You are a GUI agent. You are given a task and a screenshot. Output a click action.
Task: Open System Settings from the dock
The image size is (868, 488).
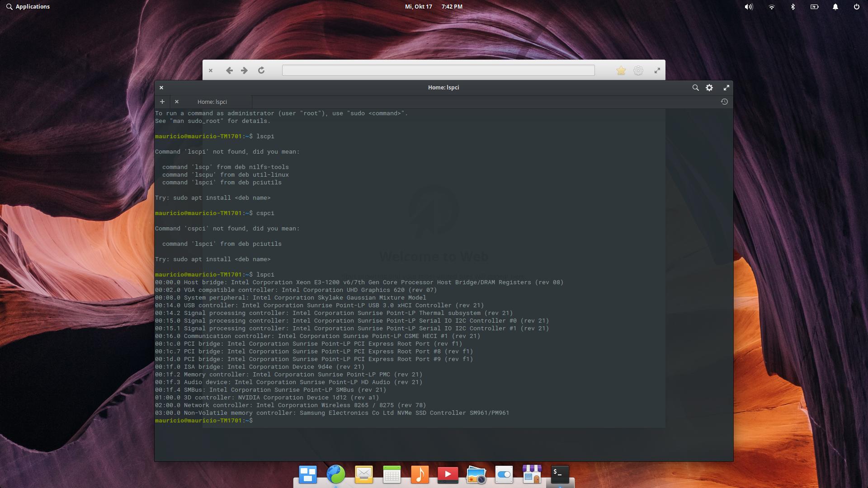tap(504, 474)
